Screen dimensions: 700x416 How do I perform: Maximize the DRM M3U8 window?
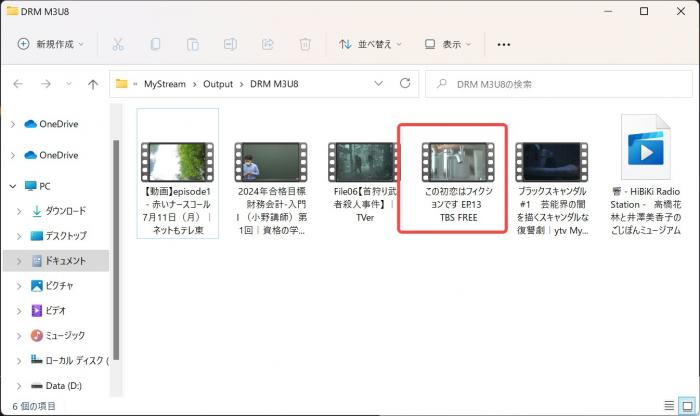click(644, 11)
